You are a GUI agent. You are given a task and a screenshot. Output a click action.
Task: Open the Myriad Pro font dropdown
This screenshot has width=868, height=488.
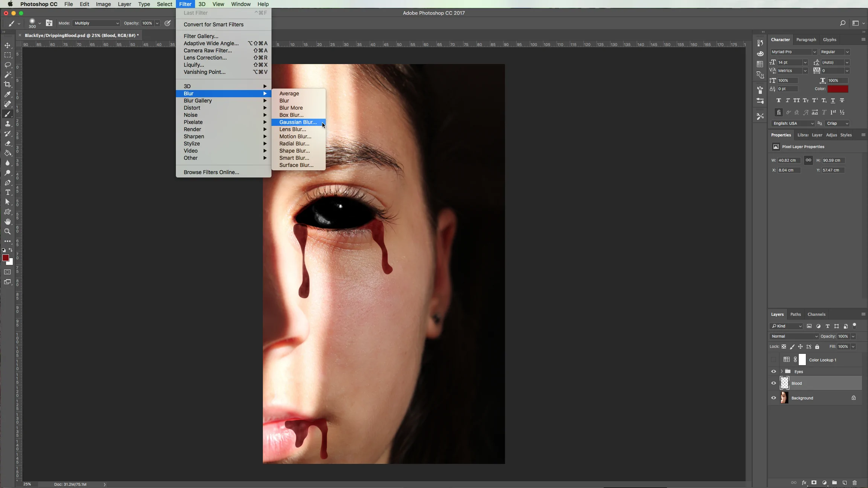click(794, 52)
